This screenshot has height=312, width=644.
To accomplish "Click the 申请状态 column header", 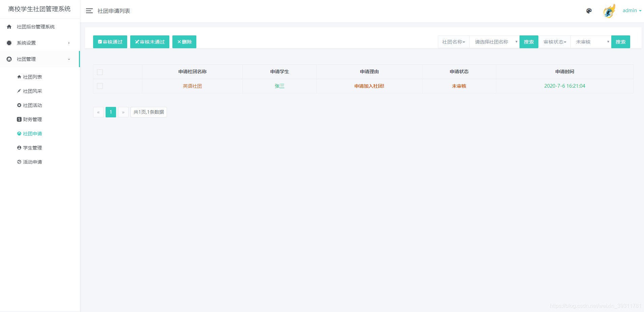I will point(459,72).
